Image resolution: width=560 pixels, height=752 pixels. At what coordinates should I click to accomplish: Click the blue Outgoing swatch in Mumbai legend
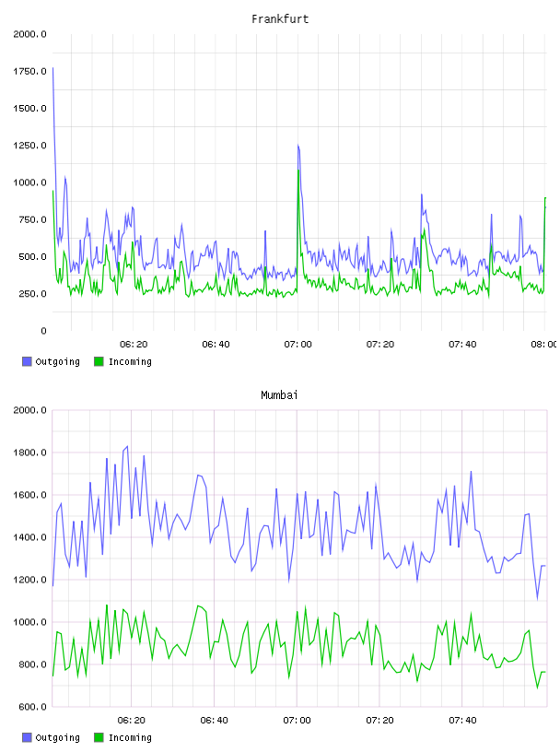[27, 737]
